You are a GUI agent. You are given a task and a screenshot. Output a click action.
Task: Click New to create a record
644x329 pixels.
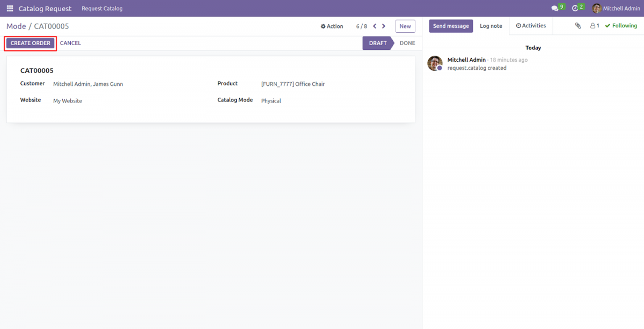(x=405, y=26)
